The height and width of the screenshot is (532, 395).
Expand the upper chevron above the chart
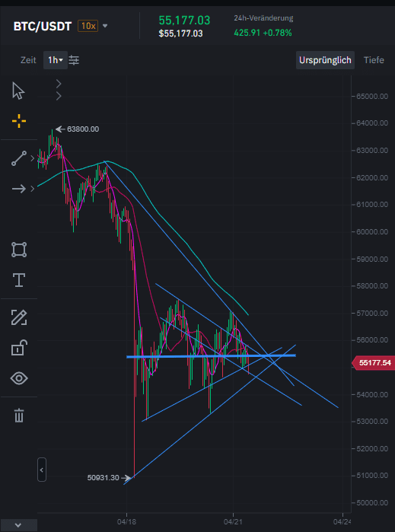pyautogui.click(x=59, y=84)
